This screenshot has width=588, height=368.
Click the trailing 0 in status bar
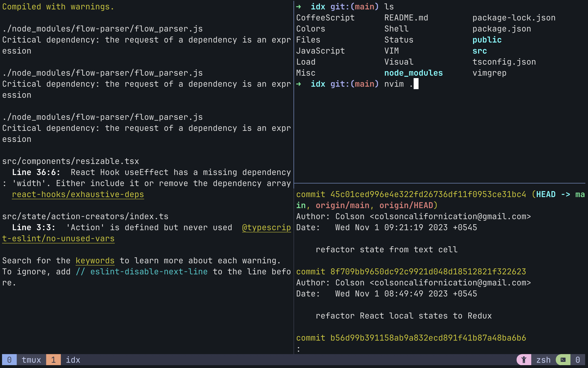coord(578,360)
